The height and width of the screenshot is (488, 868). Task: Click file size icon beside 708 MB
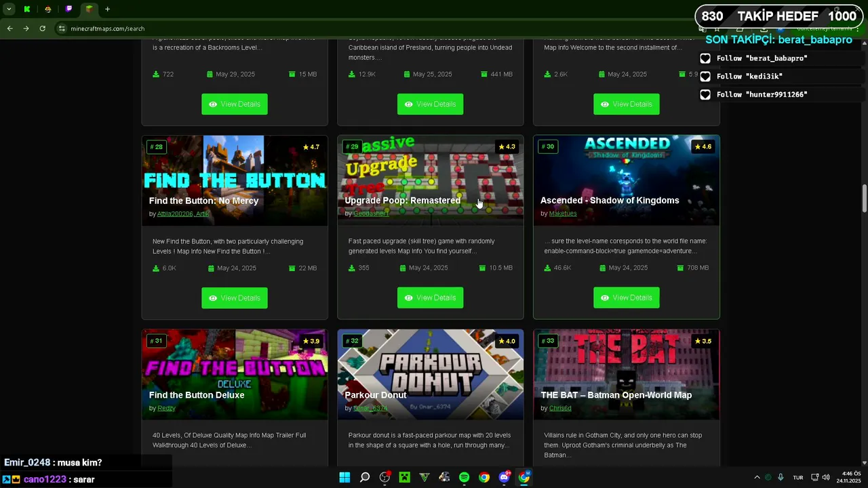[680, 268]
